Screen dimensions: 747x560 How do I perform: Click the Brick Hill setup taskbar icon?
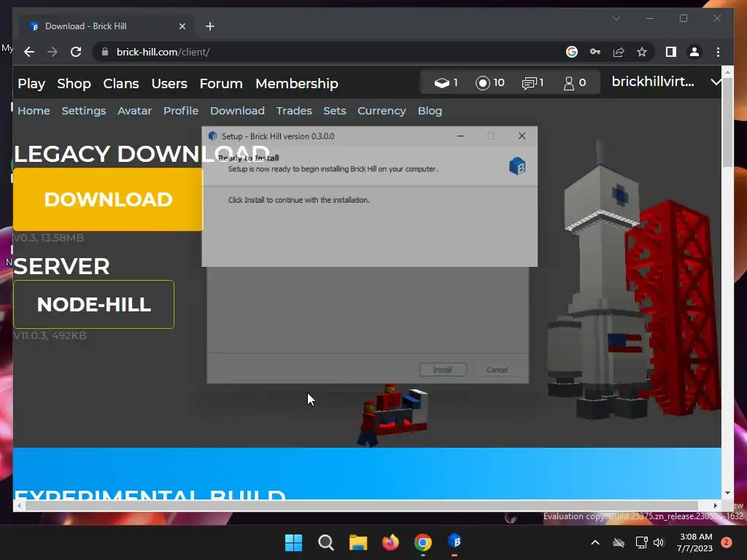(x=454, y=542)
